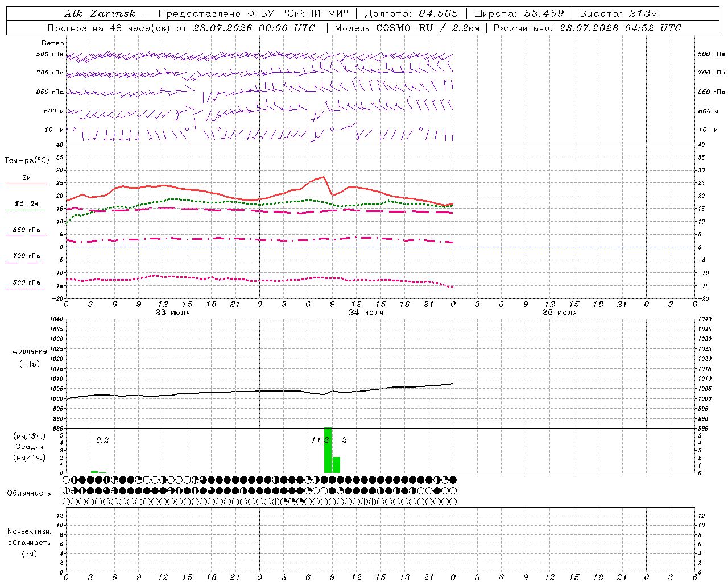
Task: Click the Alk_Zarinsk station title
Action: tap(100, 14)
